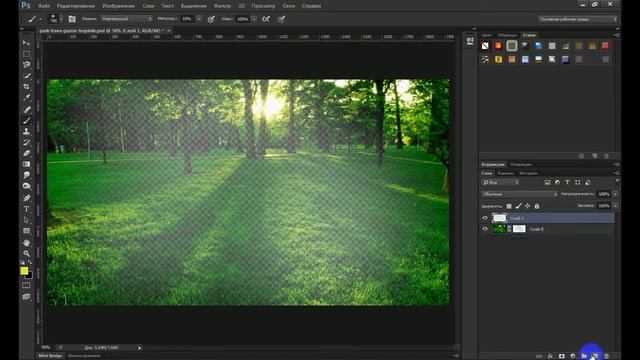The image size is (640, 360).
Task: Select the Rectangular Marquee tool
Action: [27, 54]
